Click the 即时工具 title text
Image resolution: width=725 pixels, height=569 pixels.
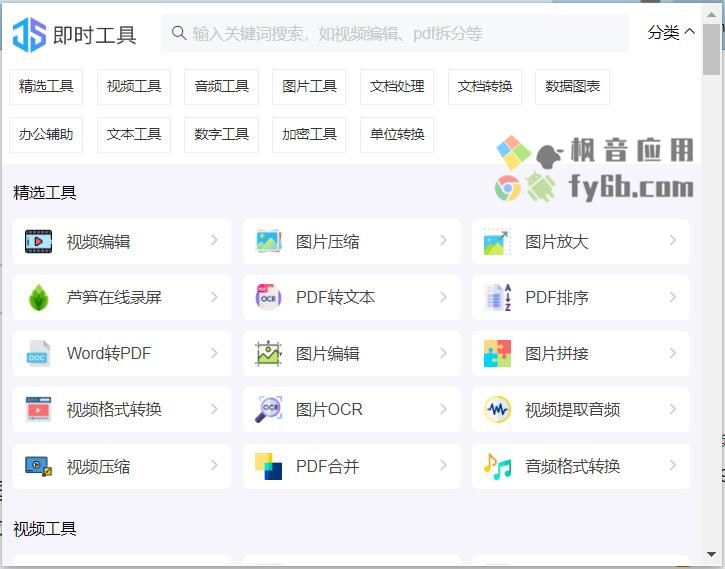[x=94, y=35]
